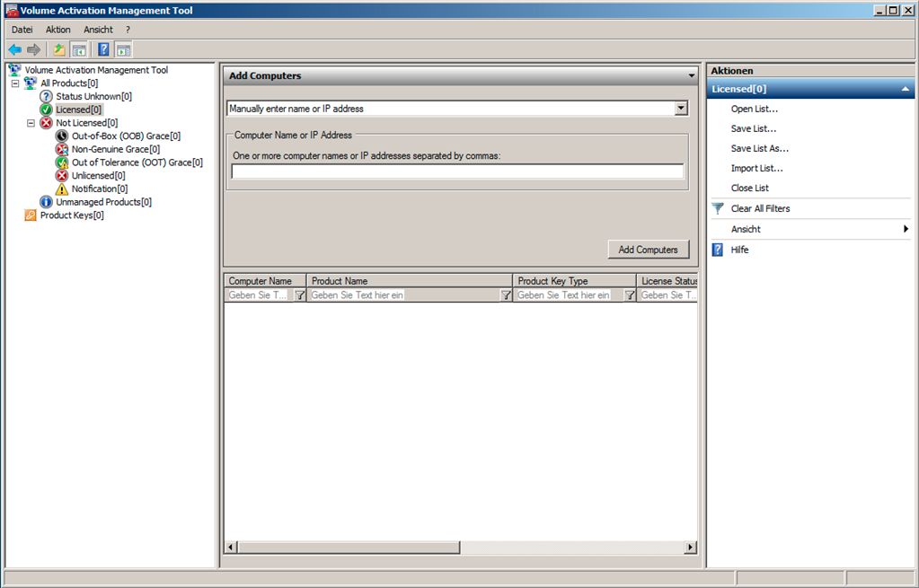Collapse the All Products tree node
The width and height of the screenshot is (919, 588).
[15, 83]
